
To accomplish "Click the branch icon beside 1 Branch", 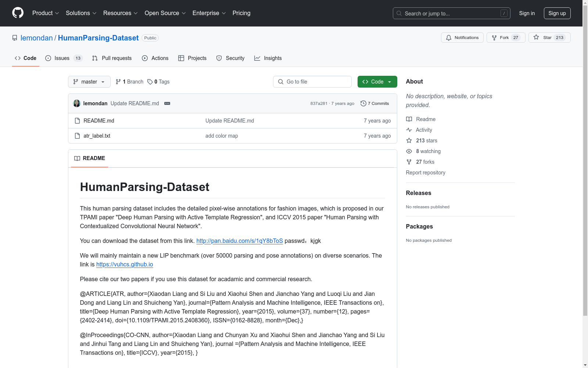I will 118,82.
